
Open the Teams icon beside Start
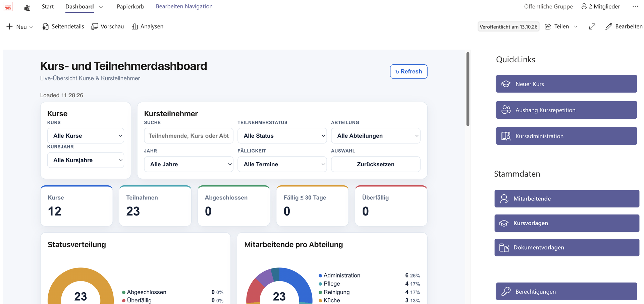[x=28, y=8]
